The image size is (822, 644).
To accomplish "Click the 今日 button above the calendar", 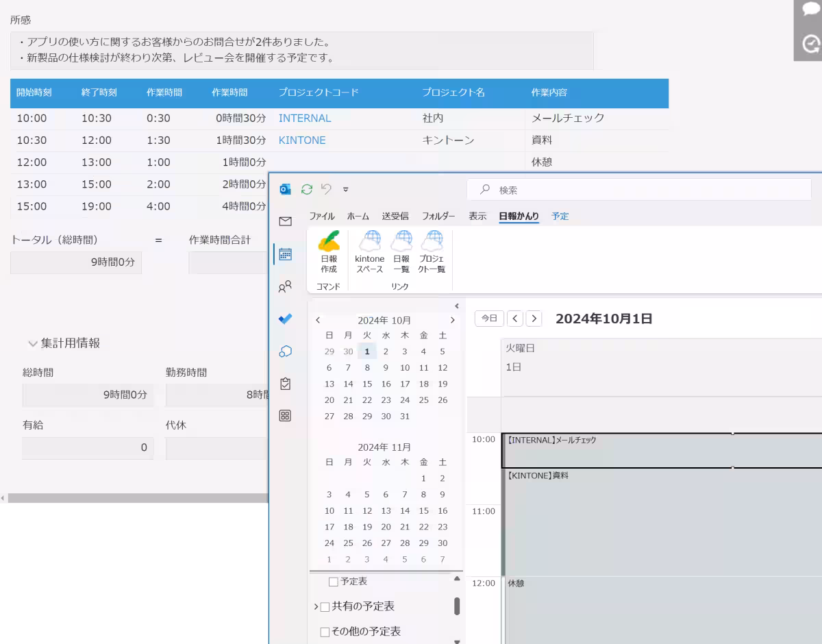I will pos(488,318).
